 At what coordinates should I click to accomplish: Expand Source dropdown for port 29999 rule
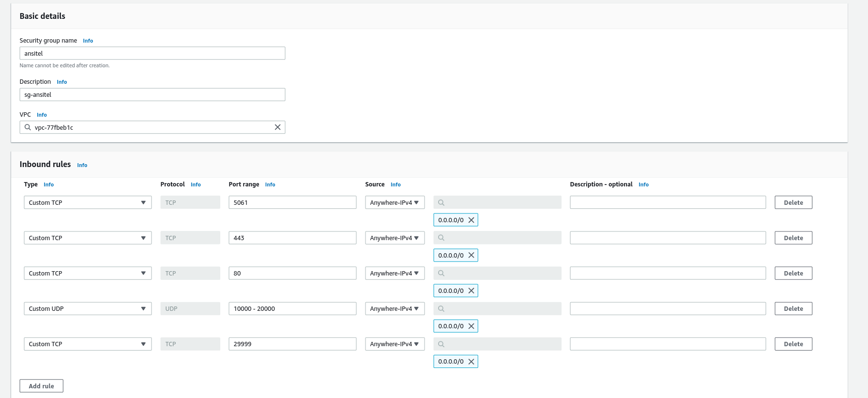click(395, 344)
